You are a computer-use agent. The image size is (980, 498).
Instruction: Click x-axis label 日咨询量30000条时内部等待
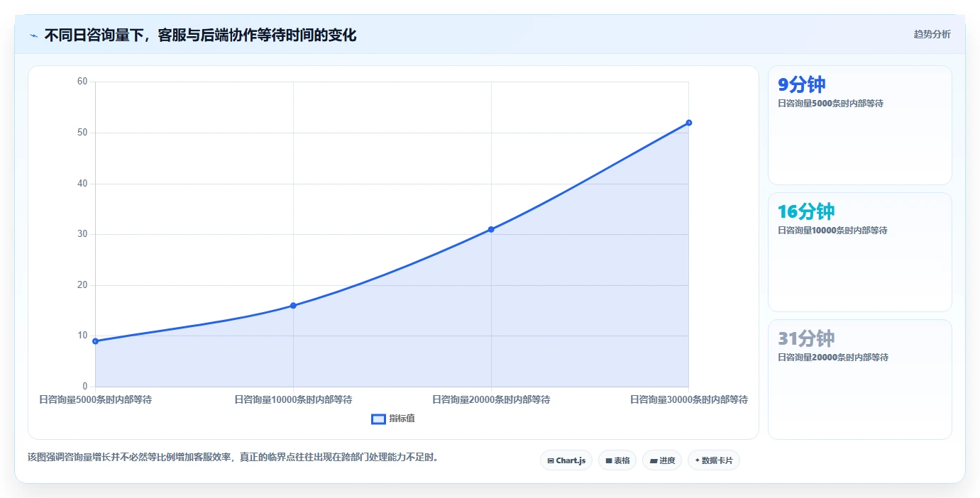pyautogui.click(x=689, y=400)
